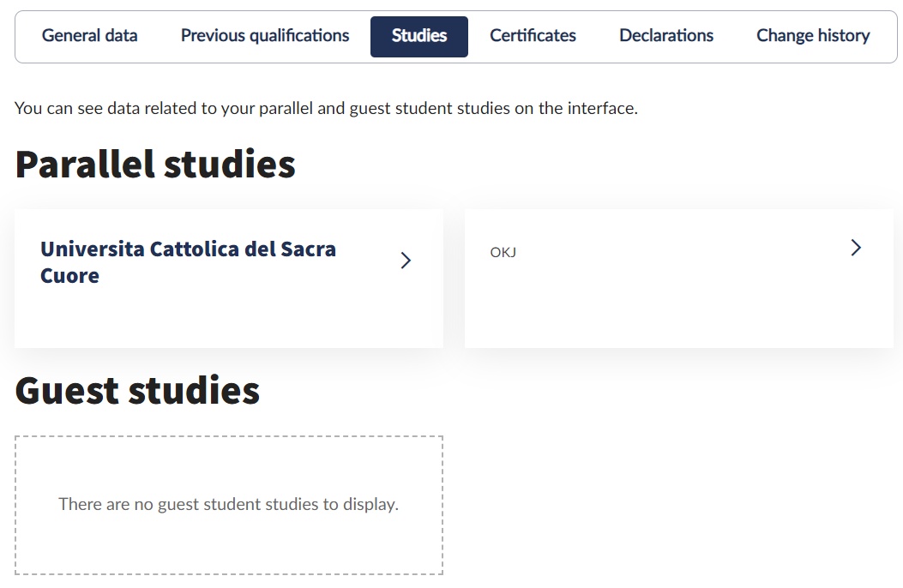Go to the Certificates tab
903x588 pixels.
533,36
